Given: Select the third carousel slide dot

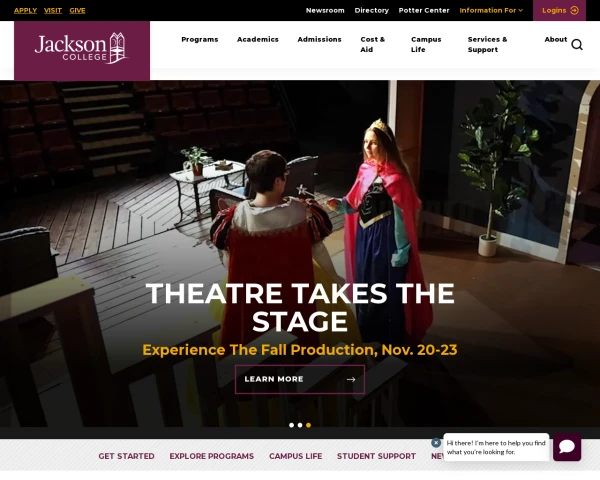Looking at the screenshot, I should [308, 425].
